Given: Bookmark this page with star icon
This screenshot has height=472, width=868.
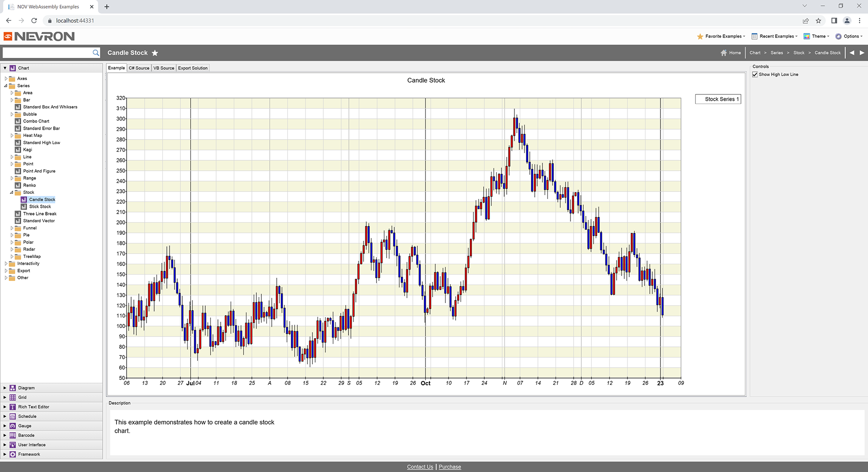Looking at the screenshot, I should tap(818, 20).
